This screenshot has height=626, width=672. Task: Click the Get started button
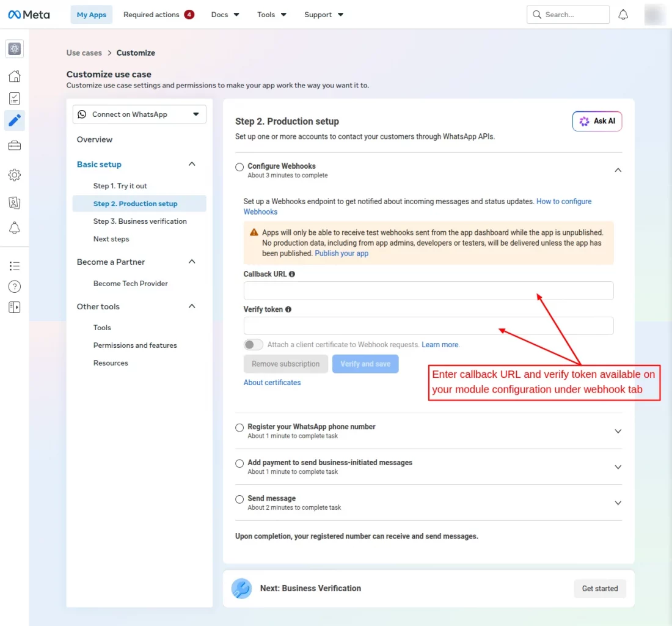[x=599, y=588]
